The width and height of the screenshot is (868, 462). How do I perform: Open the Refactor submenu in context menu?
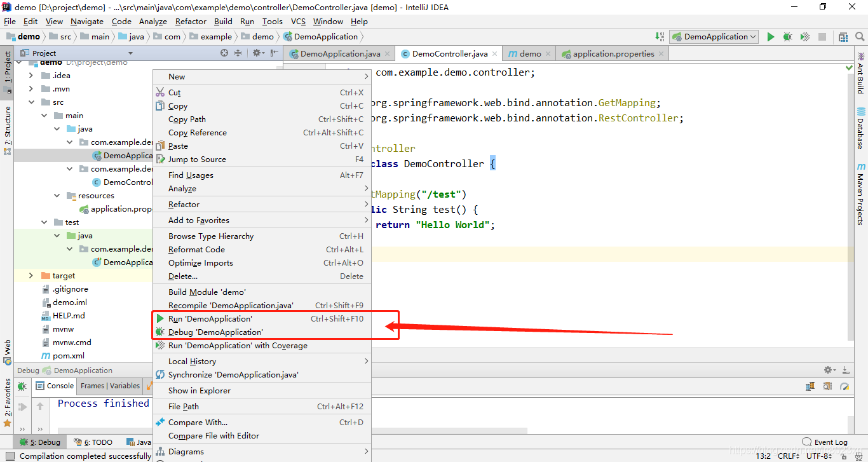pyautogui.click(x=262, y=205)
